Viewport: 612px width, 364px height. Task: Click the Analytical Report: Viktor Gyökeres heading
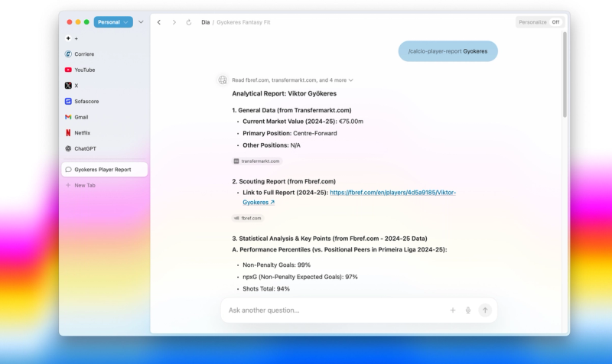point(284,93)
